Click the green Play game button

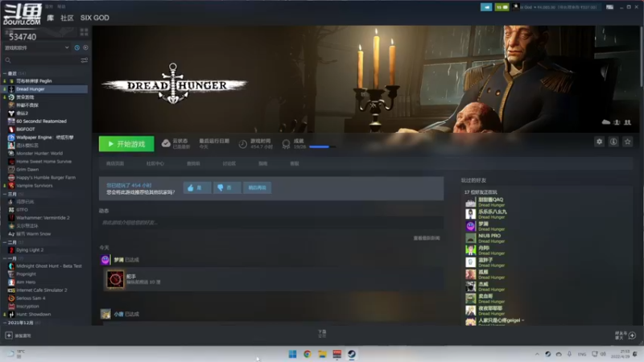pyautogui.click(x=126, y=144)
